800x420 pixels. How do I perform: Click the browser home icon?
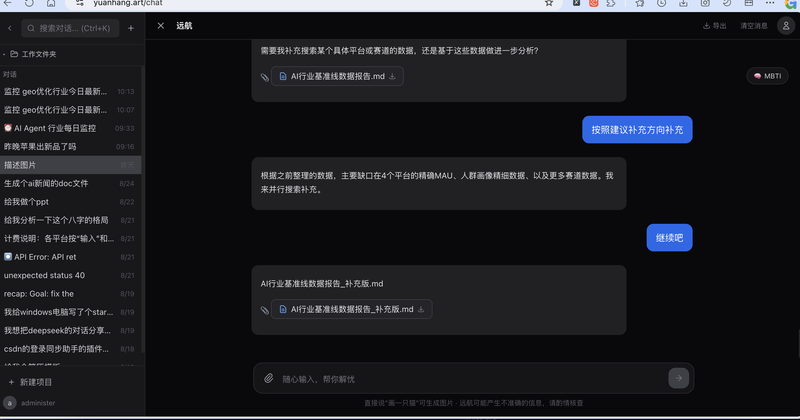coord(51,3)
